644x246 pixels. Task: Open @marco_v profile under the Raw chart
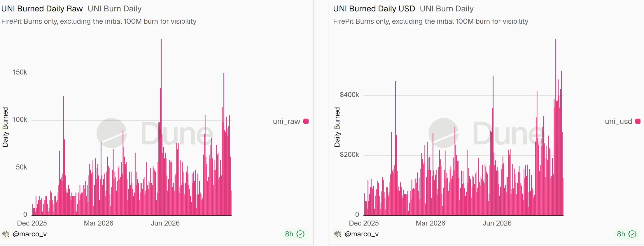click(30, 234)
